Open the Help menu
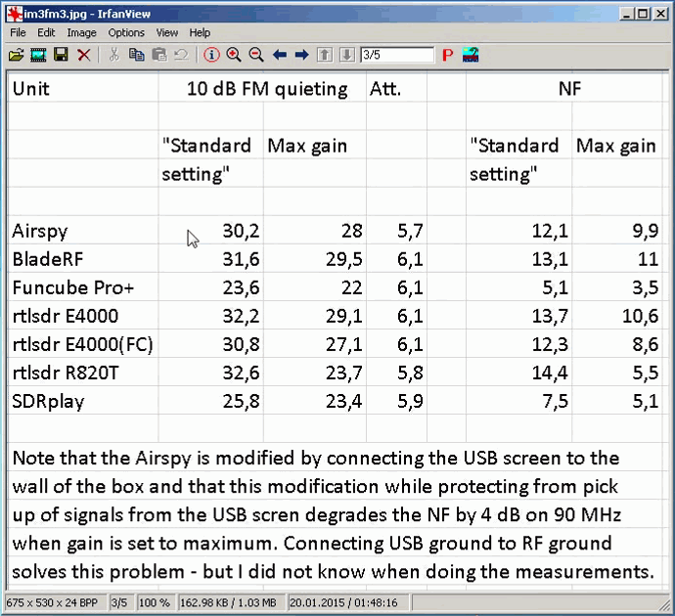The height and width of the screenshot is (616, 675). pos(200,32)
